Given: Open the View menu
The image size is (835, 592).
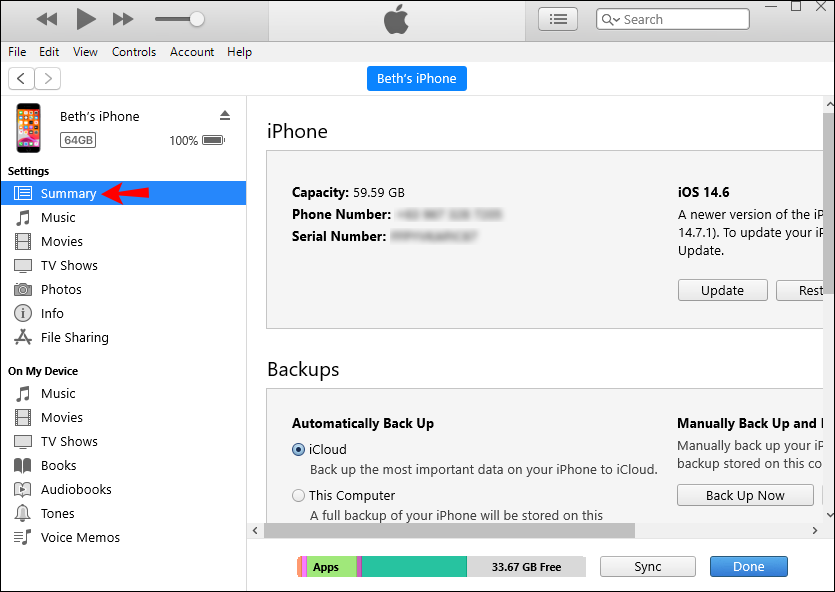Looking at the screenshot, I should [x=85, y=52].
